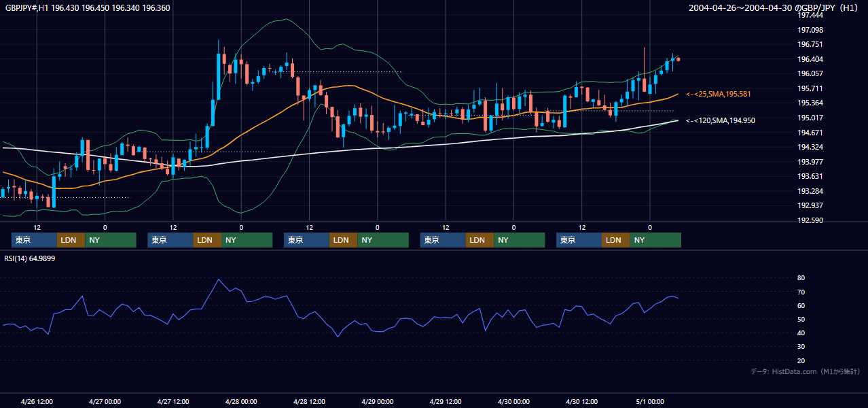This screenshot has width=868, height=408.
Task: Click the 195.364 price axis label
Action: [811, 103]
